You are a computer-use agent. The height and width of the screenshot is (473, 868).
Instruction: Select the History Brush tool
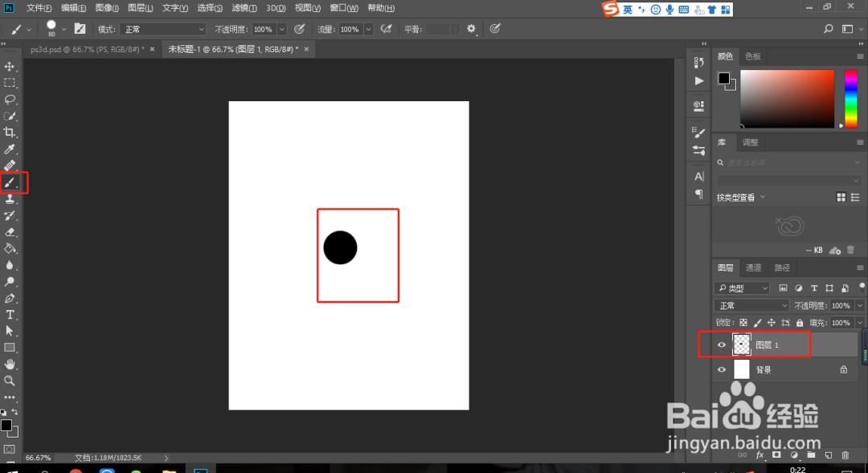click(10, 216)
